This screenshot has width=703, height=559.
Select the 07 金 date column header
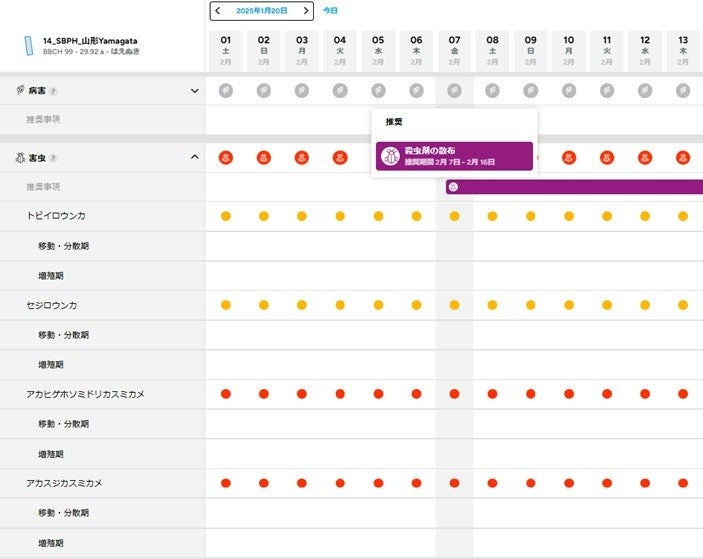[454, 50]
